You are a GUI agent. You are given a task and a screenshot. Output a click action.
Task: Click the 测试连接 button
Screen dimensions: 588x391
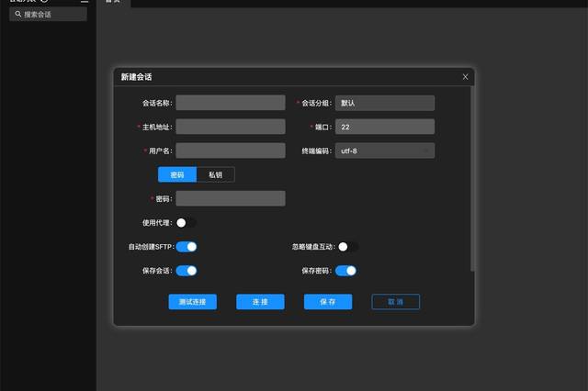click(193, 302)
